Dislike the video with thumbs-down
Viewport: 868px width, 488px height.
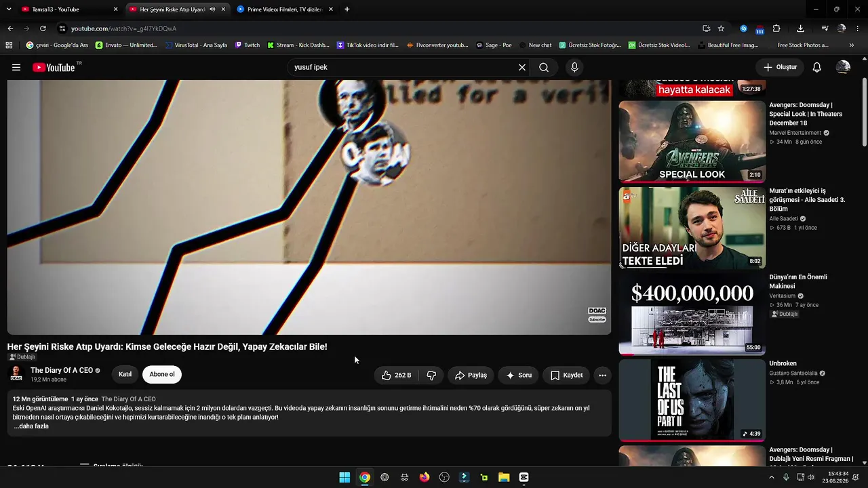click(x=431, y=375)
